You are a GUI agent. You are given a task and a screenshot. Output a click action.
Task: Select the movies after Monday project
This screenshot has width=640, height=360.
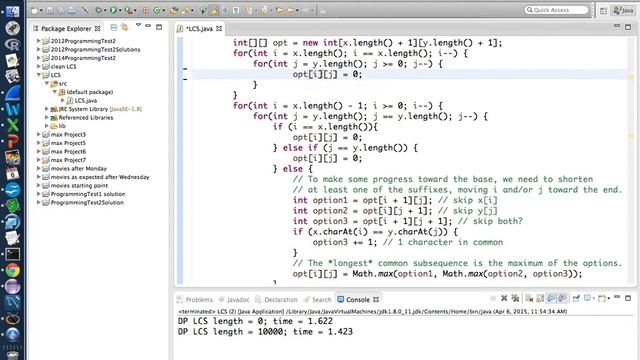coord(74,168)
